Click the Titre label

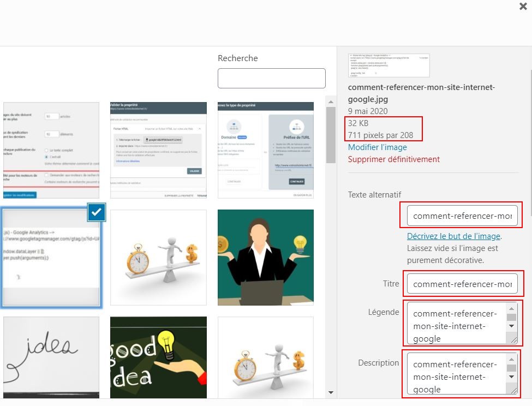tap(391, 284)
